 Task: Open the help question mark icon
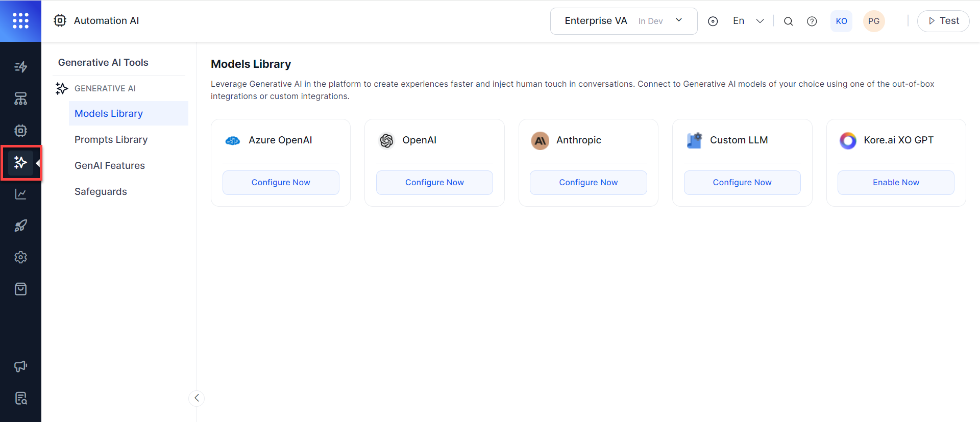[812, 21]
